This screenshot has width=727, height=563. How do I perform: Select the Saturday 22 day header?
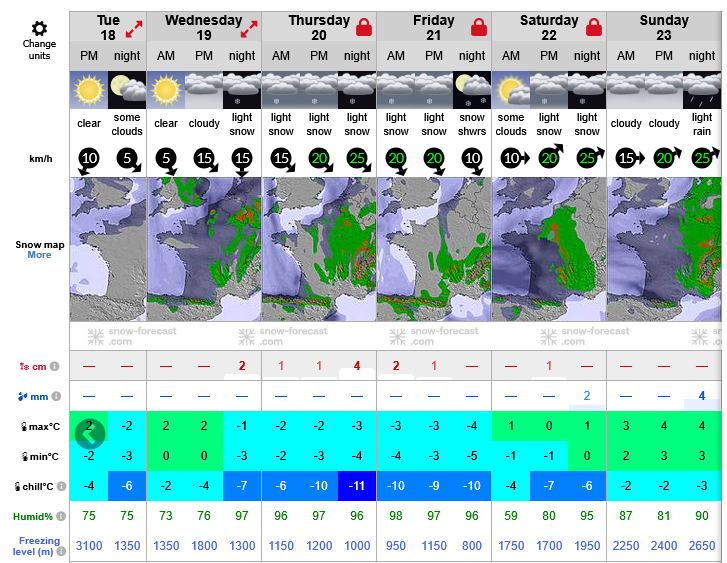549,28
